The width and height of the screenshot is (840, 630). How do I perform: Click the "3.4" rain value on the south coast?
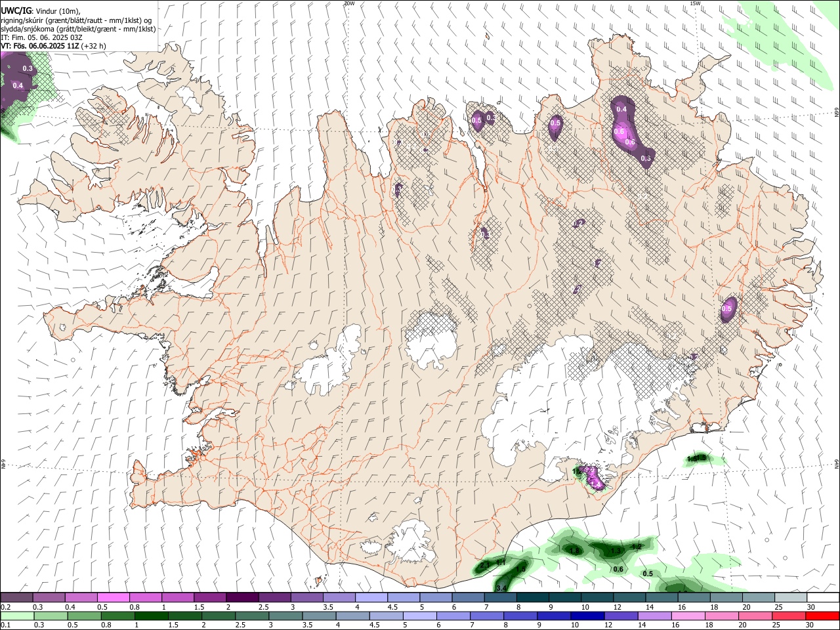click(x=502, y=588)
